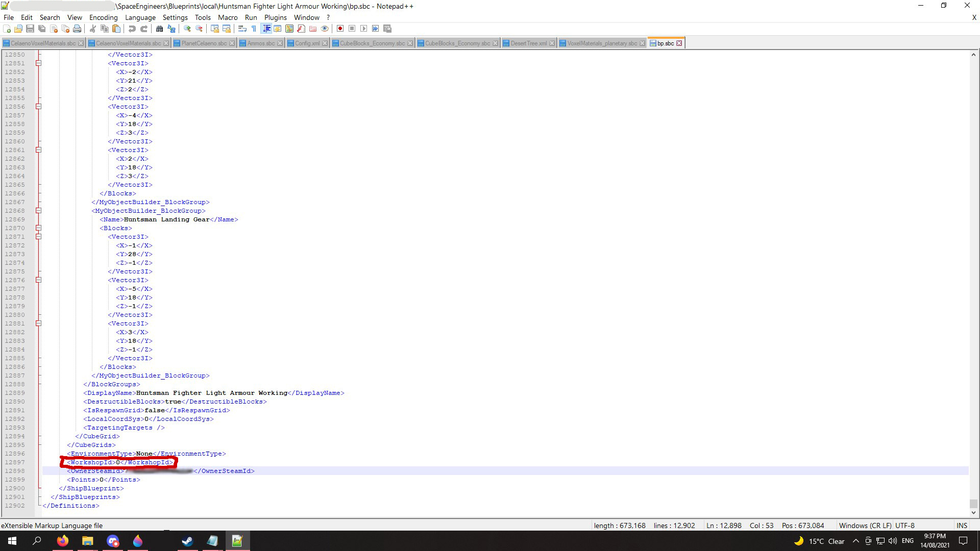Click the vertical scrollbar down arrow

coord(973,512)
